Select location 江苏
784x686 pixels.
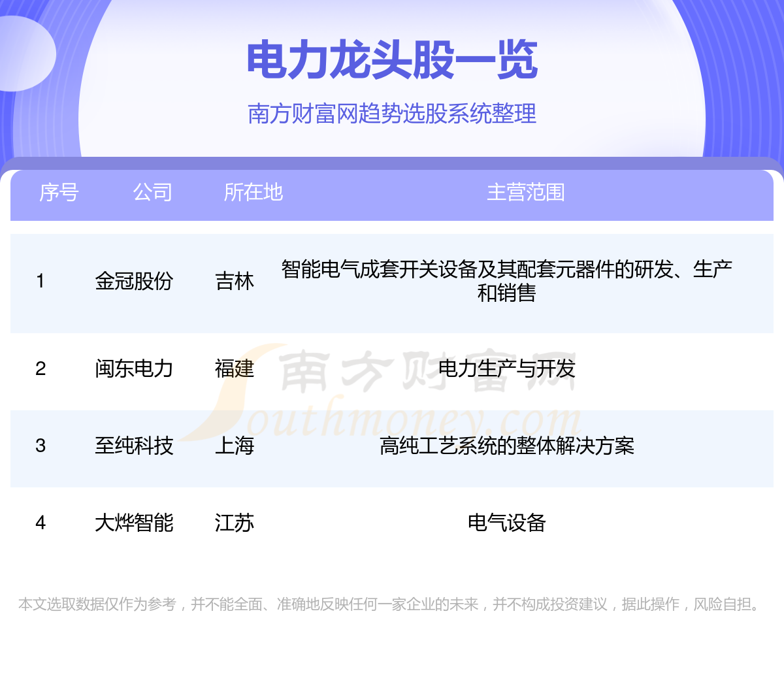235,523
